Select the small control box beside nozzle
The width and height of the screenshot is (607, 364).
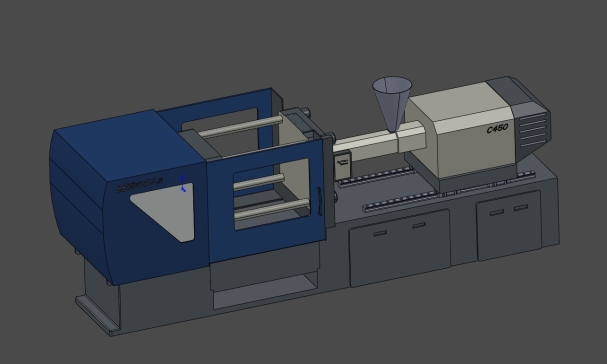tap(343, 165)
